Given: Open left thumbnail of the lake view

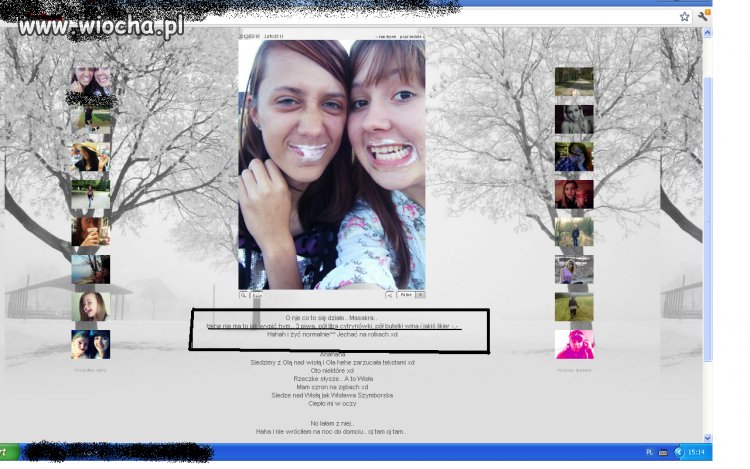Looking at the screenshot, I should (x=91, y=269).
